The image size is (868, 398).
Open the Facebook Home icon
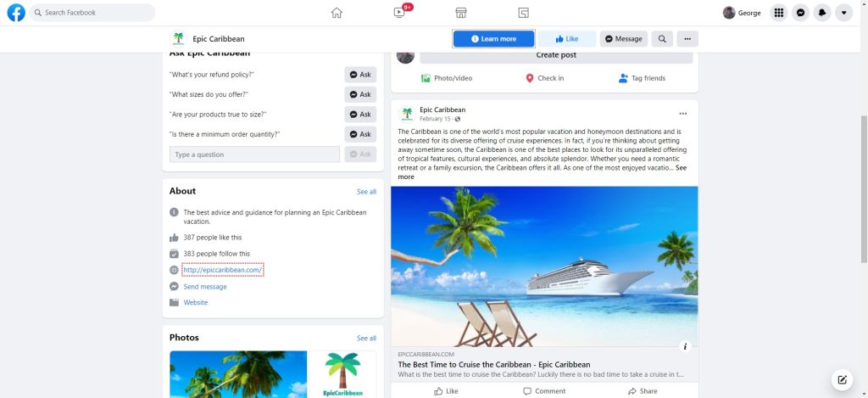(x=337, y=13)
